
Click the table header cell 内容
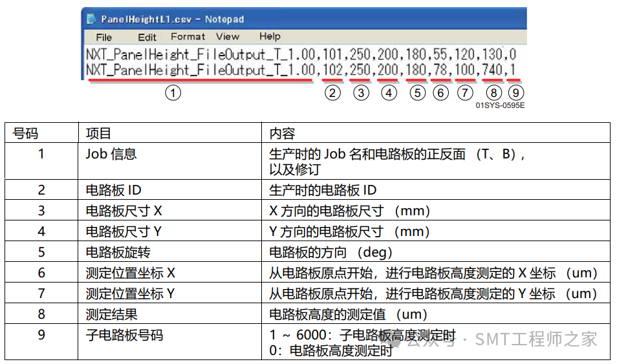[x=436, y=133]
